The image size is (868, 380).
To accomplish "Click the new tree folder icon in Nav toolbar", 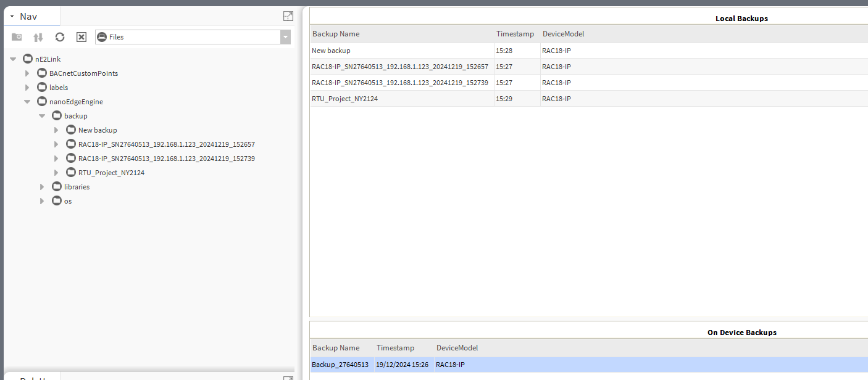I will (17, 37).
